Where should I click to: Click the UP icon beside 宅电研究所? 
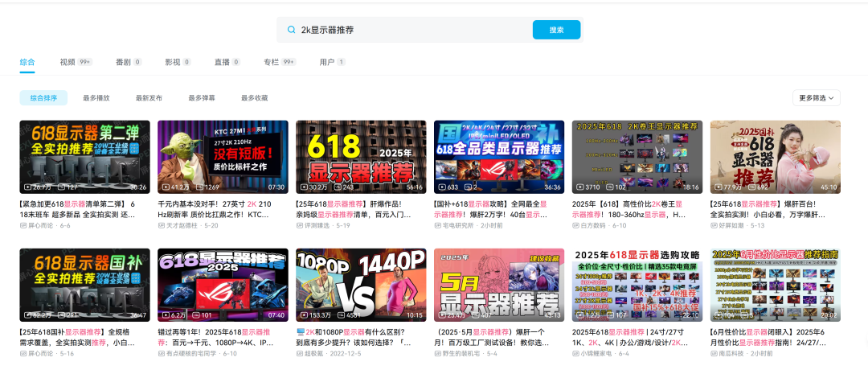click(x=438, y=226)
